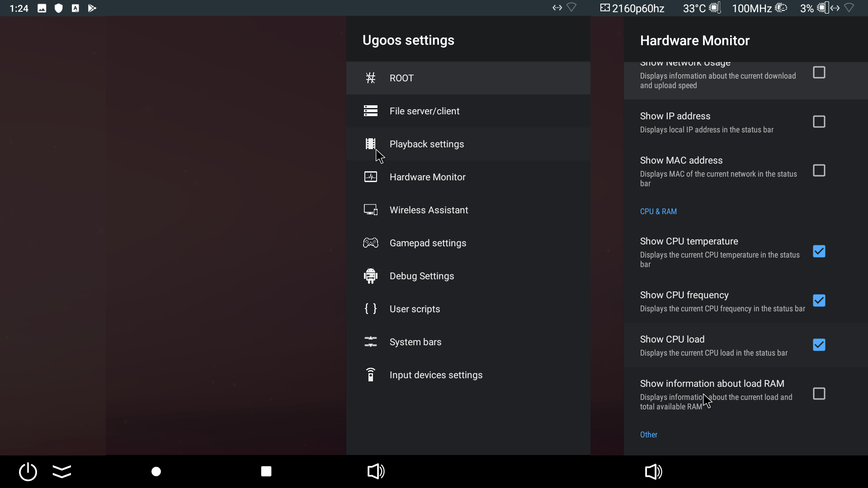Enable Show MAC address checkbox

pyautogui.click(x=819, y=170)
